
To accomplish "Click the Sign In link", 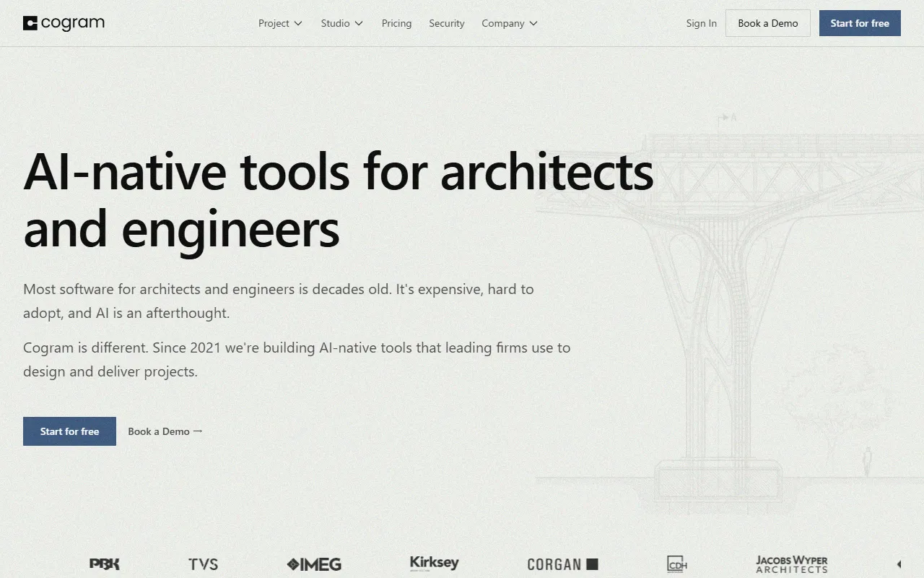I will tap(701, 23).
